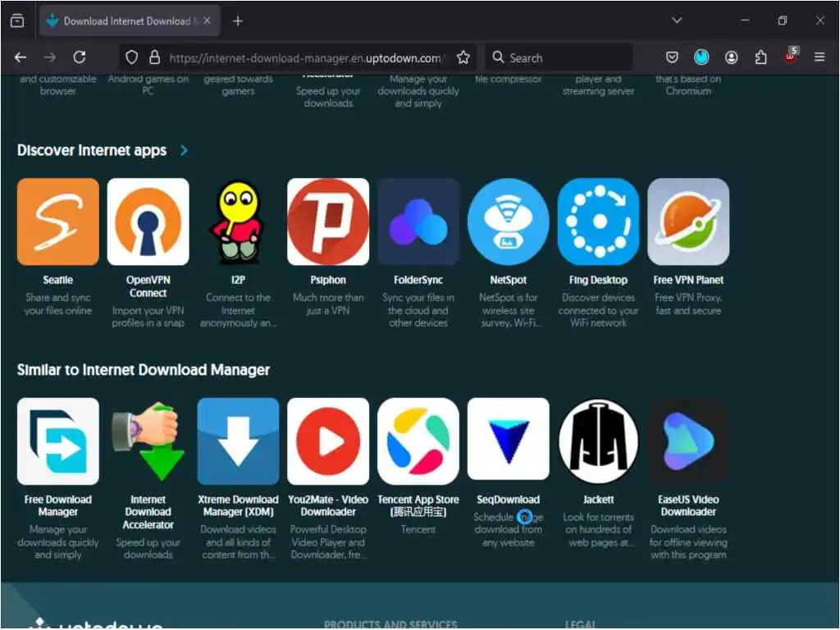Image resolution: width=840 pixels, height=630 pixels.
Task: Open the I2P app icon
Action: [238, 221]
